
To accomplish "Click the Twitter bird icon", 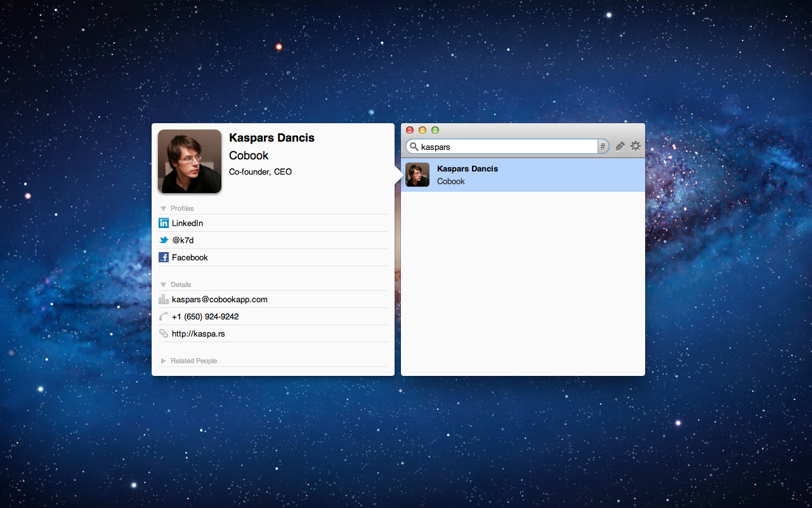I will (x=164, y=241).
